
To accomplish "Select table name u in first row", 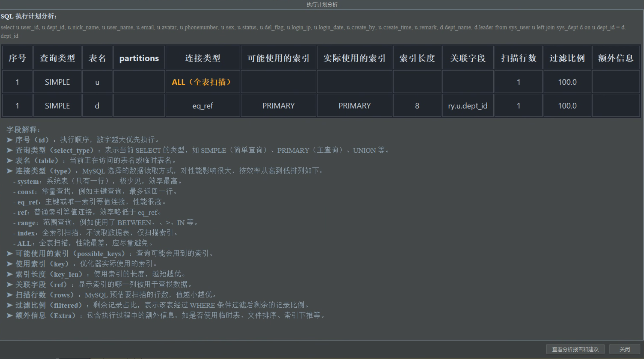I will (97, 82).
